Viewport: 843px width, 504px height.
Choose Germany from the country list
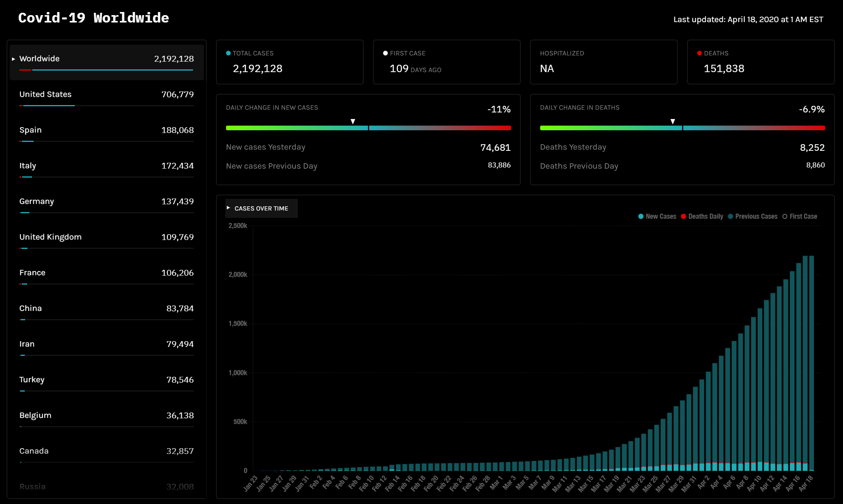point(107,205)
